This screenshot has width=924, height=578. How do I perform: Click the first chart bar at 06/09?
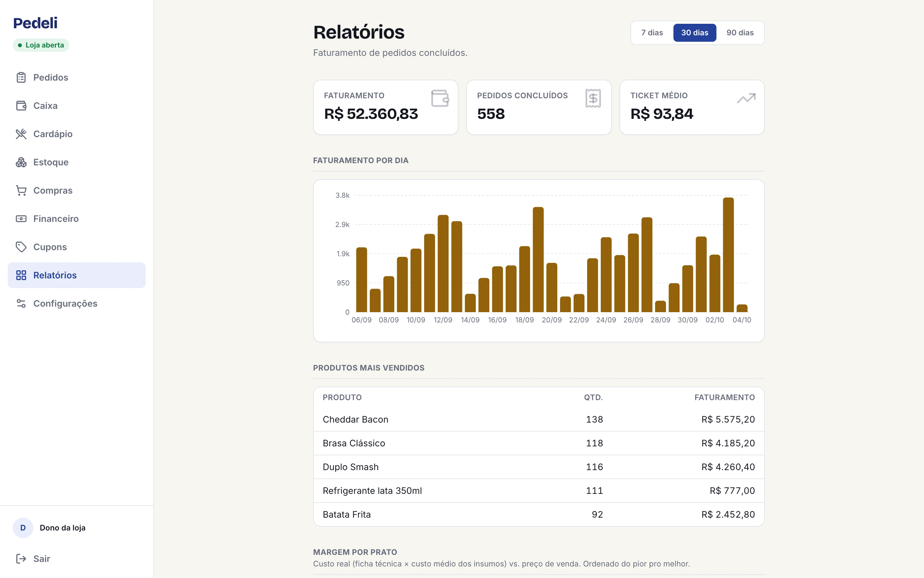(362, 280)
